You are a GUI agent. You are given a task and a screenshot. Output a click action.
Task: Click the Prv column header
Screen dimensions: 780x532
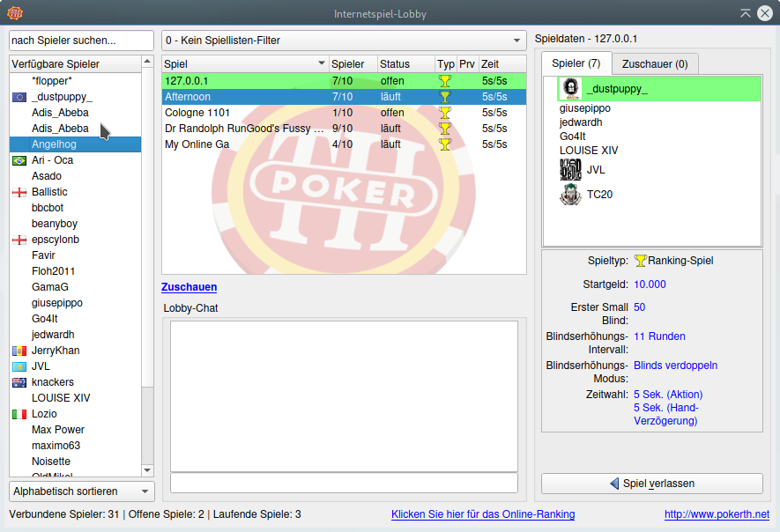coord(468,64)
